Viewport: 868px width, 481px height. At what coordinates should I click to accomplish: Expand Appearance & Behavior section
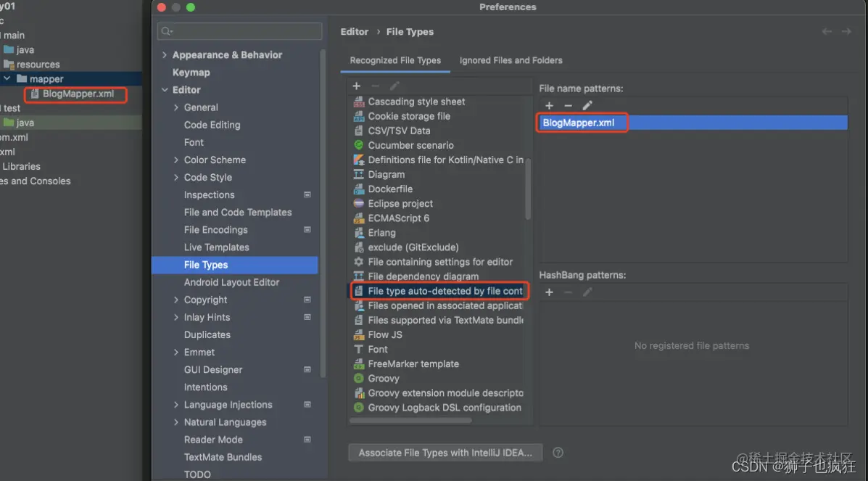165,55
